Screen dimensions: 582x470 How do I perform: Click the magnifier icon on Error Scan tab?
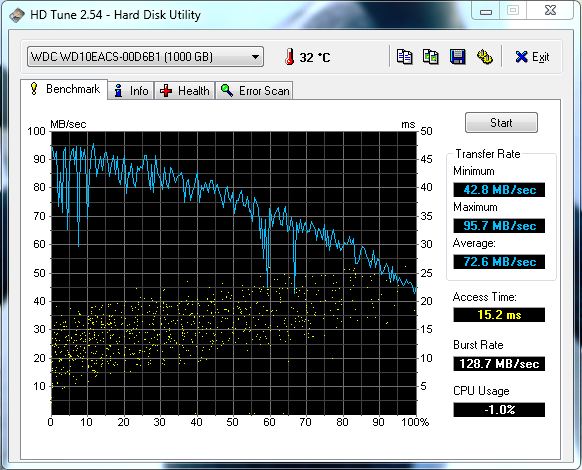point(227,90)
